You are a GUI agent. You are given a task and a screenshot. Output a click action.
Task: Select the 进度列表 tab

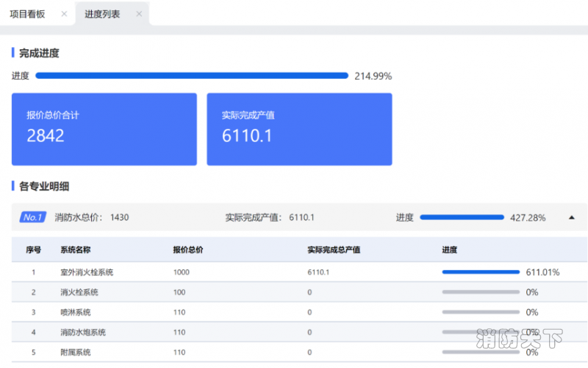pyautogui.click(x=102, y=14)
